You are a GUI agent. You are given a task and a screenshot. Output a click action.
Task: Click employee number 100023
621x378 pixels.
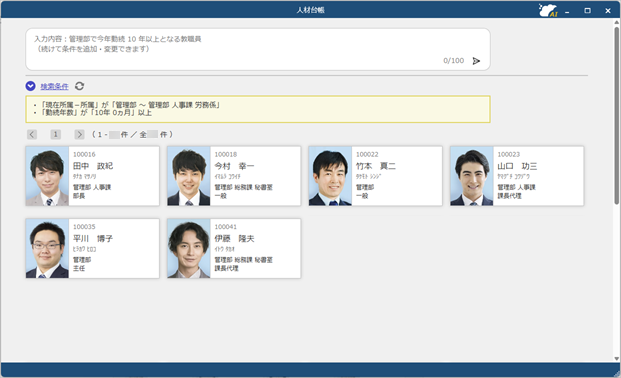click(509, 154)
